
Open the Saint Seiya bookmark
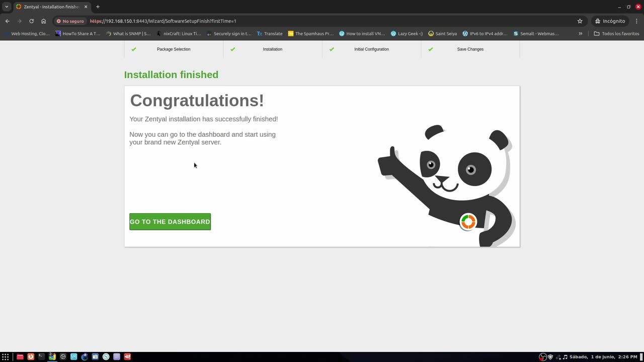pyautogui.click(x=443, y=34)
